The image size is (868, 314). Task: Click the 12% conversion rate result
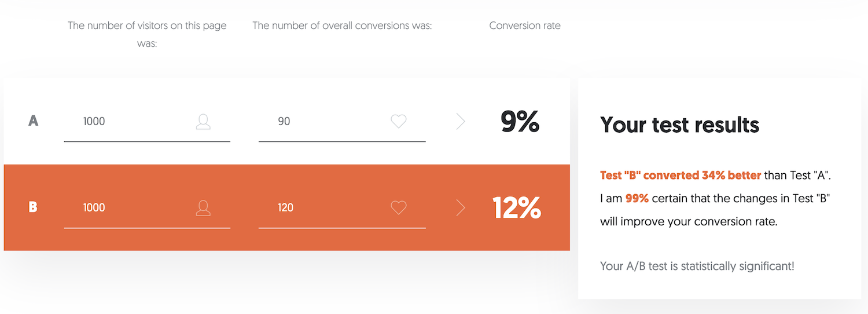[516, 208]
